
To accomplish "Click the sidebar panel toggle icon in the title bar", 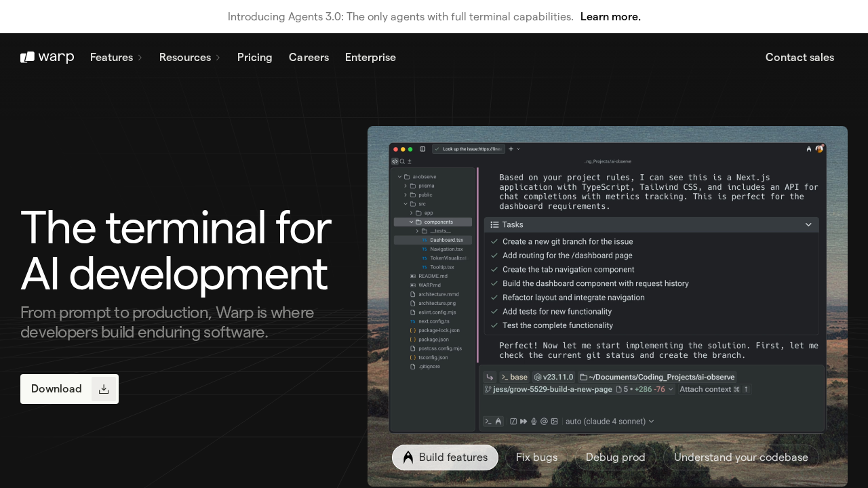I will [x=422, y=149].
